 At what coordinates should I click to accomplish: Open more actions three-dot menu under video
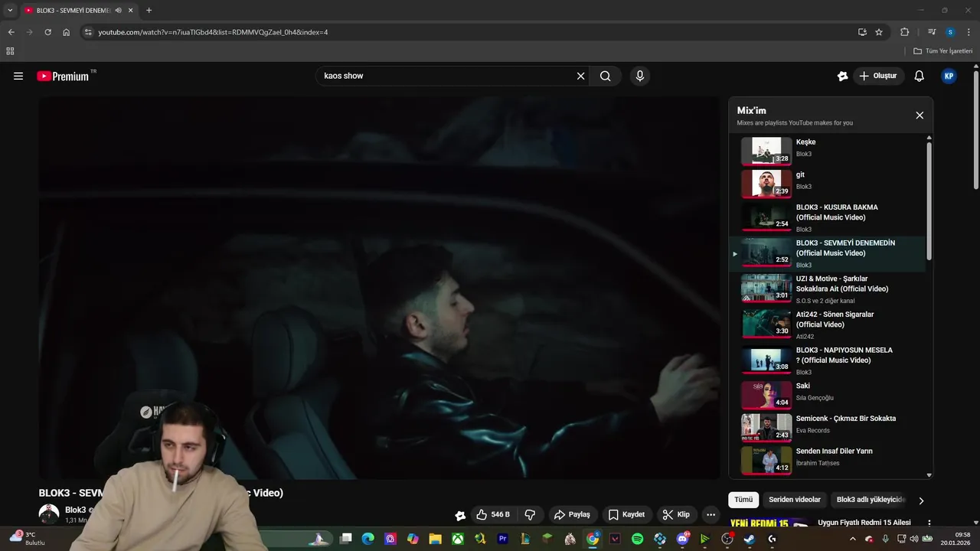tap(710, 515)
